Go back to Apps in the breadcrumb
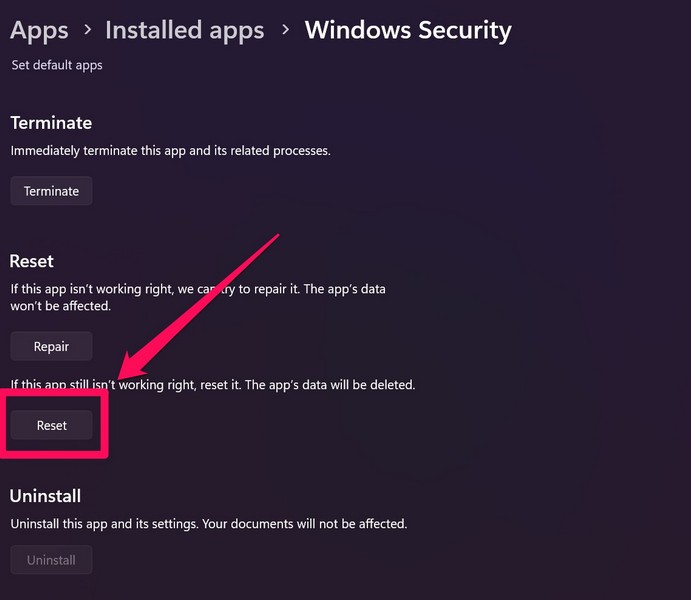This screenshot has height=600, width=691. pos(39,30)
